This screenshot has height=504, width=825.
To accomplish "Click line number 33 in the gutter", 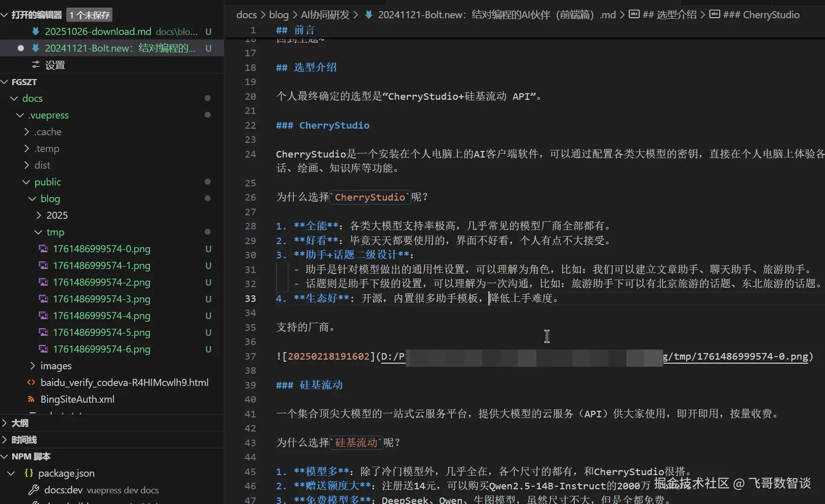I will coord(251,298).
